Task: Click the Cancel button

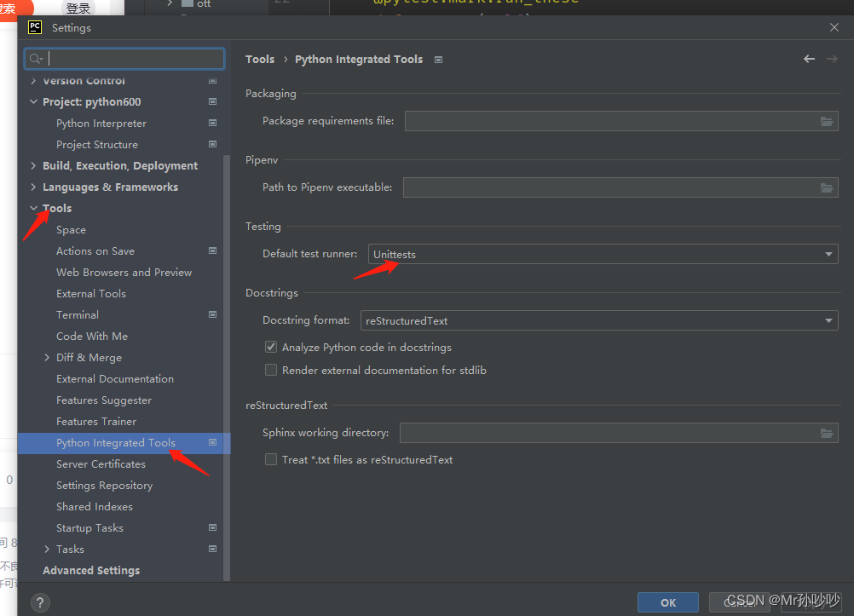Action: tap(740, 602)
